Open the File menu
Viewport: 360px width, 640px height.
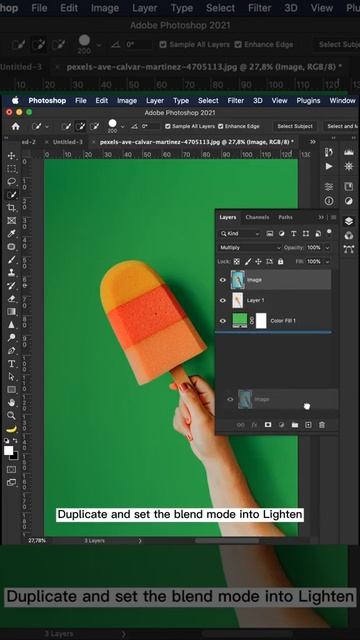coord(81,100)
